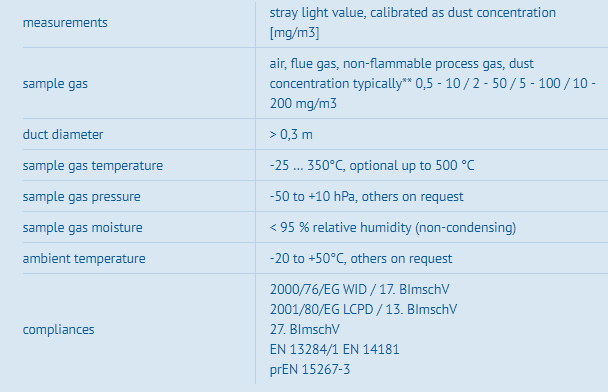Click the '2001/80/EG LCPD / 13. BImschV' line
This screenshot has height=392, width=608.
(363, 309)
